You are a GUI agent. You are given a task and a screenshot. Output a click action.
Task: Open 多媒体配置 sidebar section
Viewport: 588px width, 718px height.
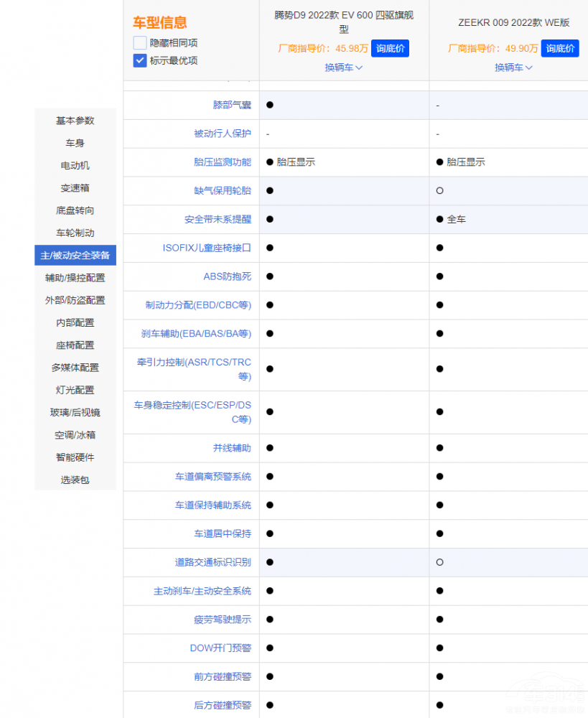click(75, 368)
